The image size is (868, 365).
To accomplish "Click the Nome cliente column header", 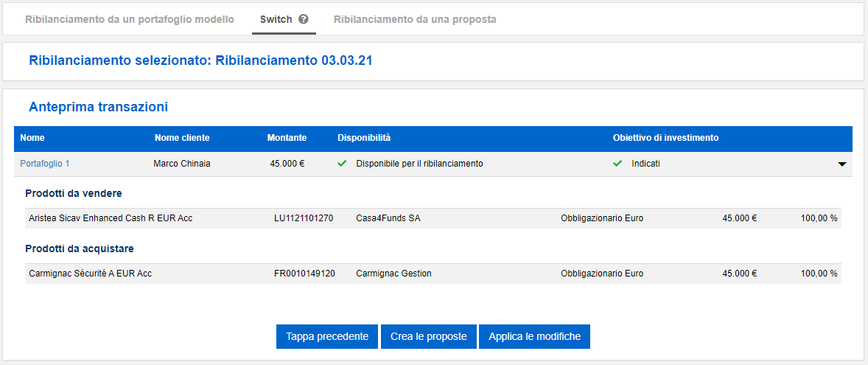I will point(182,138).
